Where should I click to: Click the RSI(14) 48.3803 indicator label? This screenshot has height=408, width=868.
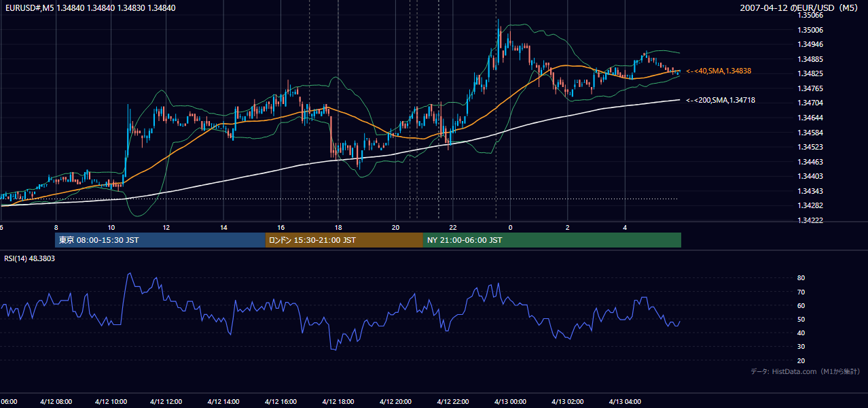30,258
